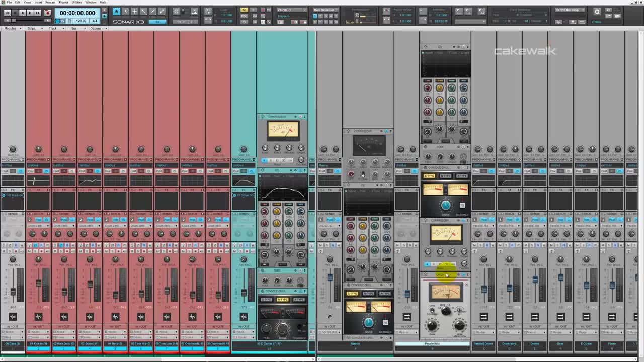This screenshot has height=362, width=644.
Task: Rewind to start with transport rewind button
Action: [x=7, y=13]
